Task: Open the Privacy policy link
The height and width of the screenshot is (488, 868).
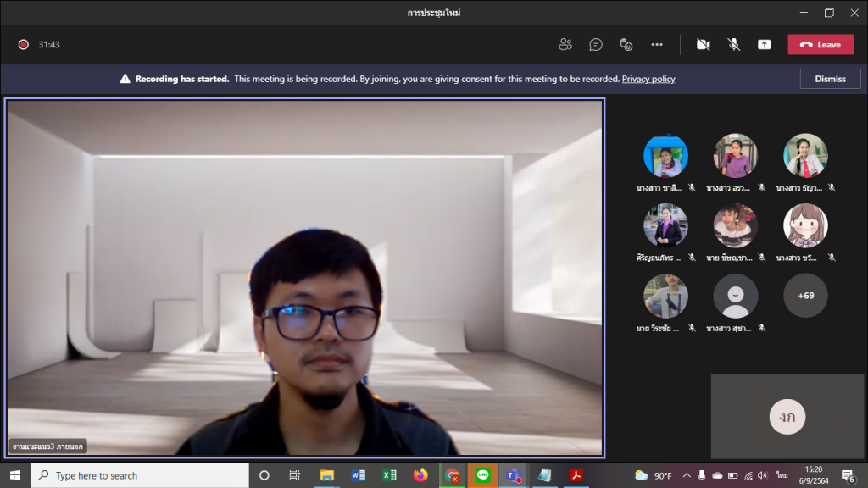Action: [648, 79]
